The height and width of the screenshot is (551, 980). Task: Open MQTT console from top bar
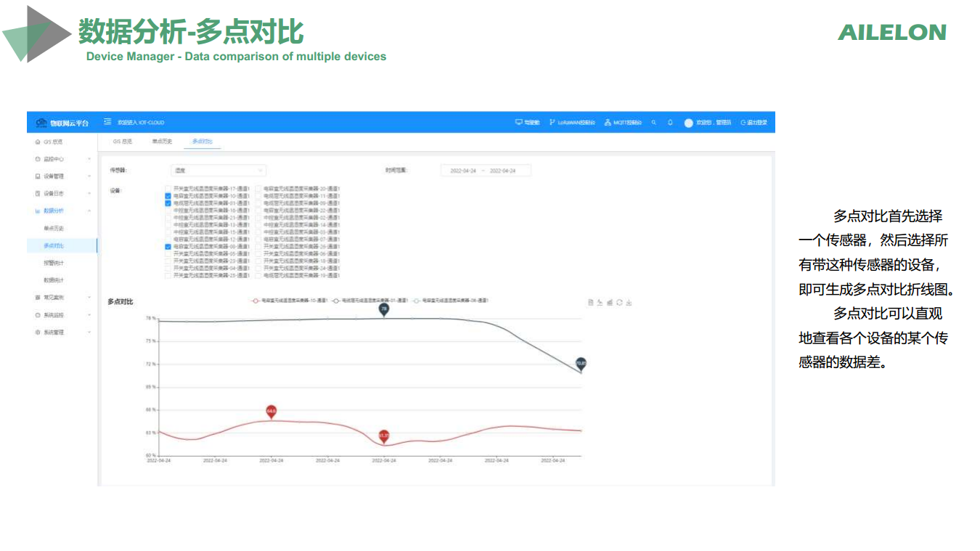coord(623,123)
